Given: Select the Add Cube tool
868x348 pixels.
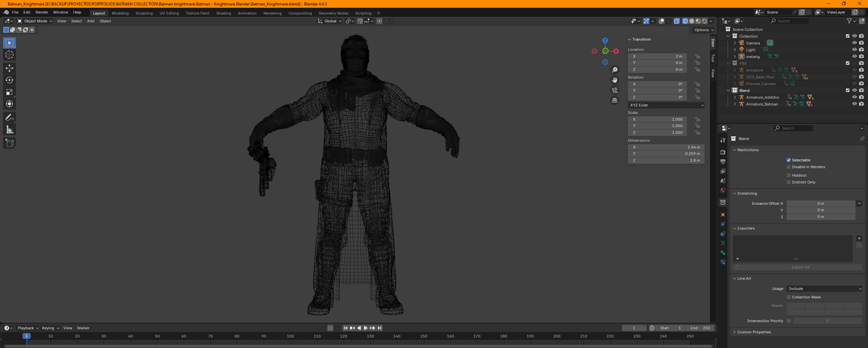Looking at the screenshot, I should pos(9,143).
